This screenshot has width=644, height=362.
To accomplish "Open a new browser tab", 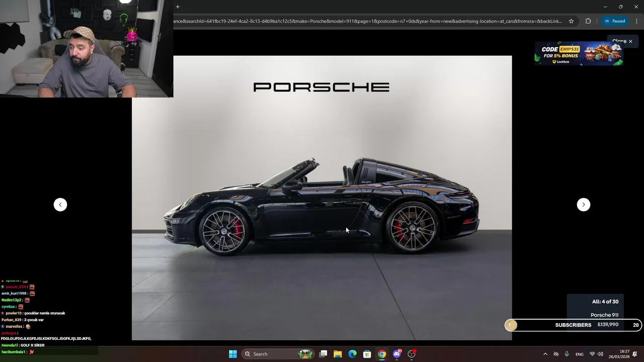I will [178, 7].
